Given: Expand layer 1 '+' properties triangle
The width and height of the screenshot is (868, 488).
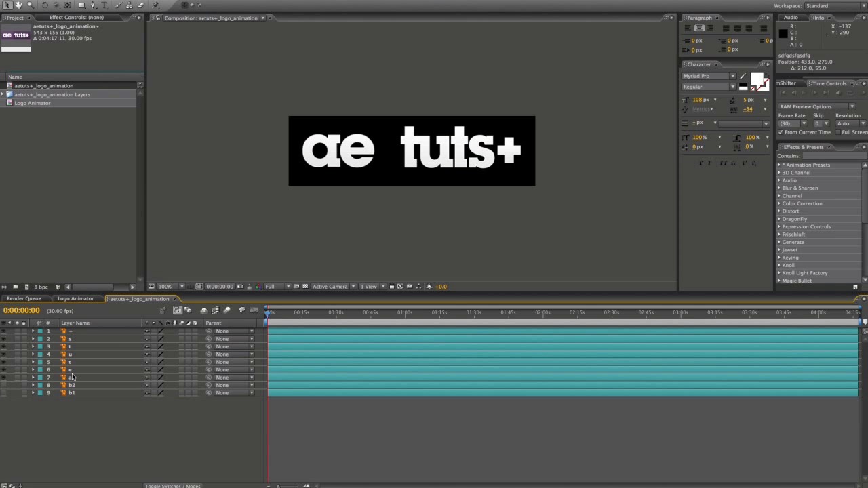Looking at the screenshot, I should 33,331.
